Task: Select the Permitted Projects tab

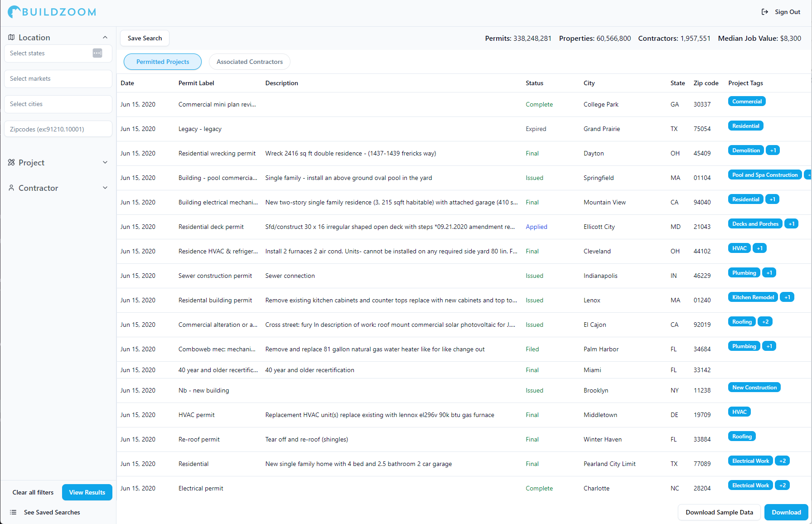Action: (x=163, y=62)
